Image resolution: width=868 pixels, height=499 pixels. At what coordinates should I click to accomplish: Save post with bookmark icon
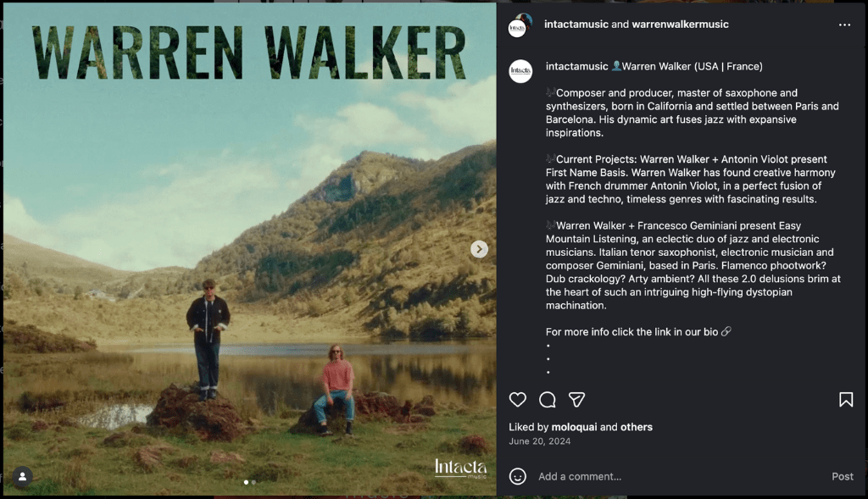pyautogui.click(x=846, y=399)
